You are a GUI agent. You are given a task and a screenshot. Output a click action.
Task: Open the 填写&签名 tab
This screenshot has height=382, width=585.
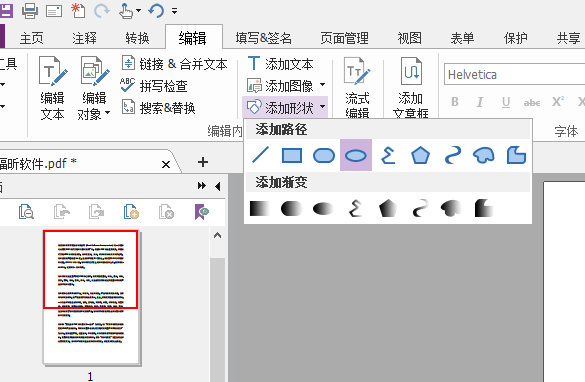(263, 38)
